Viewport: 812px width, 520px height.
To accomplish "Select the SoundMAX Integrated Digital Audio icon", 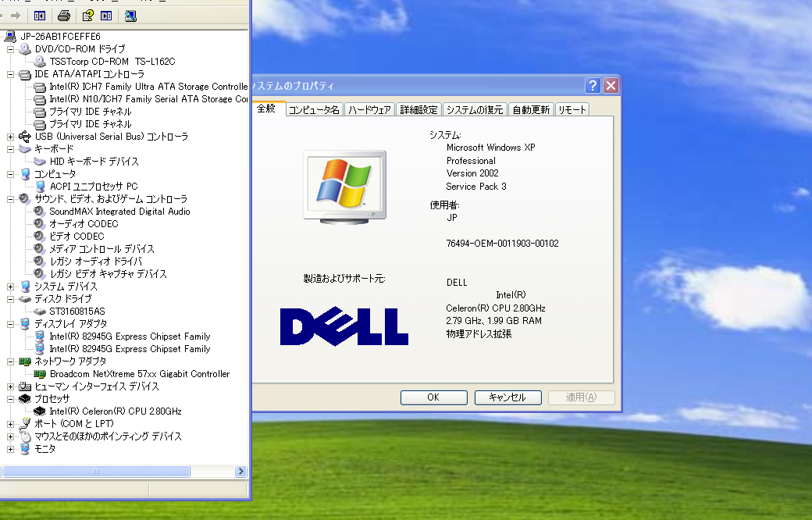I will tap(40, 212).
